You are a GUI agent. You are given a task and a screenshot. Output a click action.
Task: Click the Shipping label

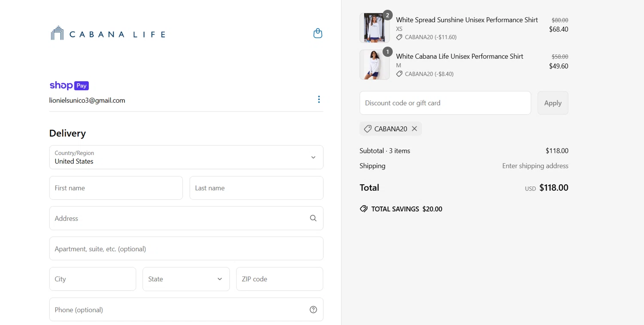pos(373,166)
